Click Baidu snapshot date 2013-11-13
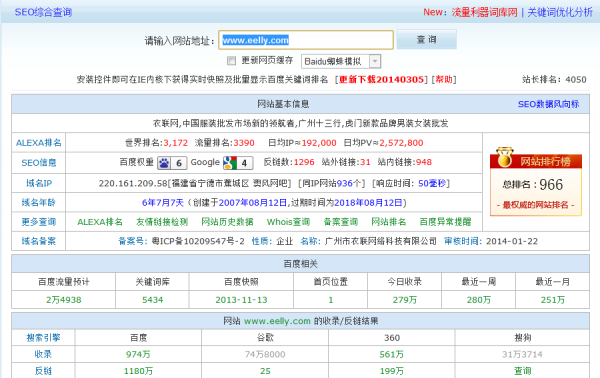The image size is (600, 378). click(241, 300)
